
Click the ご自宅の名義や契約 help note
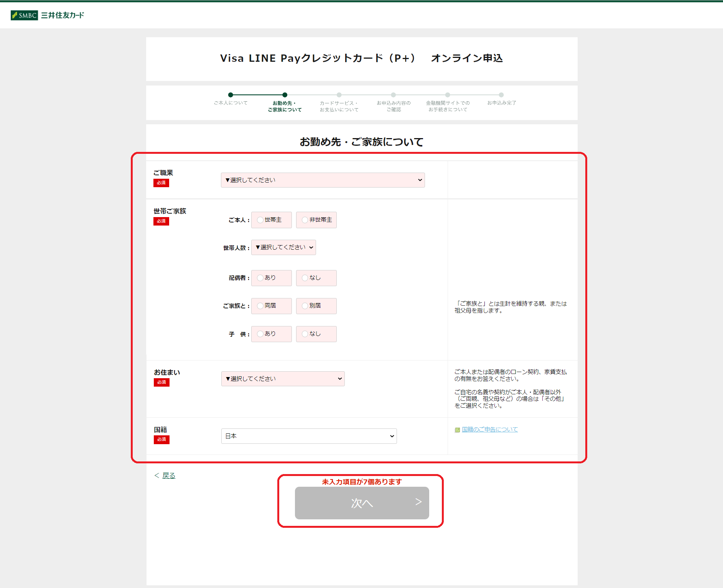509,399
